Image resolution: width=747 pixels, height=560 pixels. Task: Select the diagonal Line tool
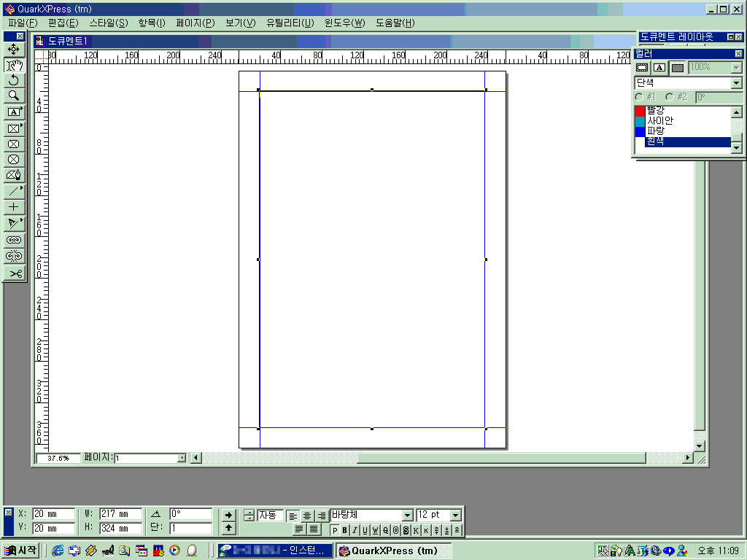tap(14, 192)
